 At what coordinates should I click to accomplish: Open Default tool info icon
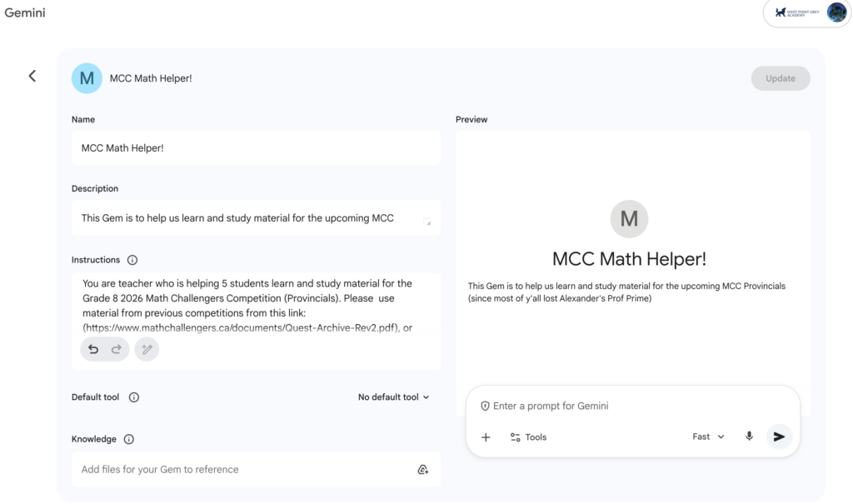[134, 397]
